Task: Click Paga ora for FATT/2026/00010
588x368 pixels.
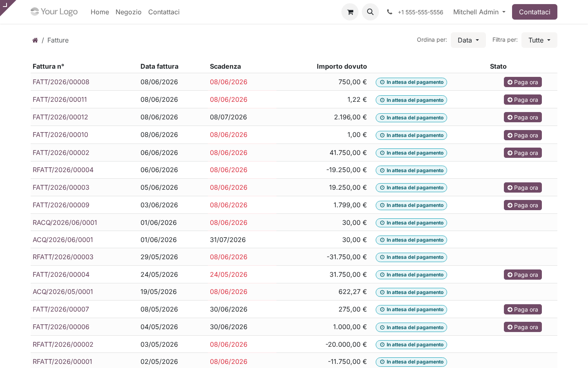Action: [x=523, y=135]
